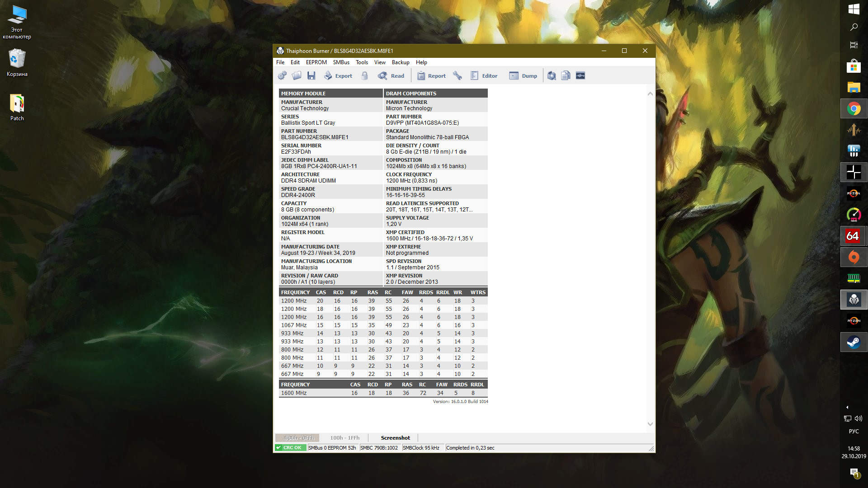The width and height of the screenshot is (868, 488).
Task: Switch to Google Chrome in taskbar
Action: coord(854,109)
